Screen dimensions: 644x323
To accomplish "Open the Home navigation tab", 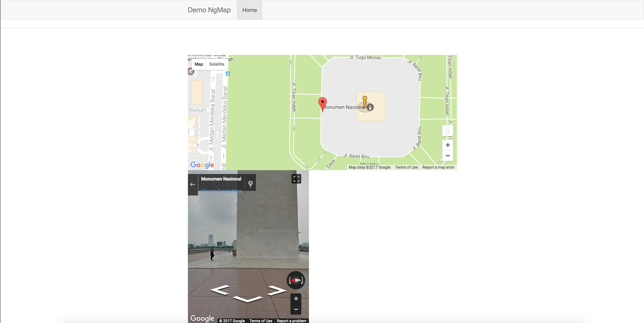I will [x=250, y=10].
